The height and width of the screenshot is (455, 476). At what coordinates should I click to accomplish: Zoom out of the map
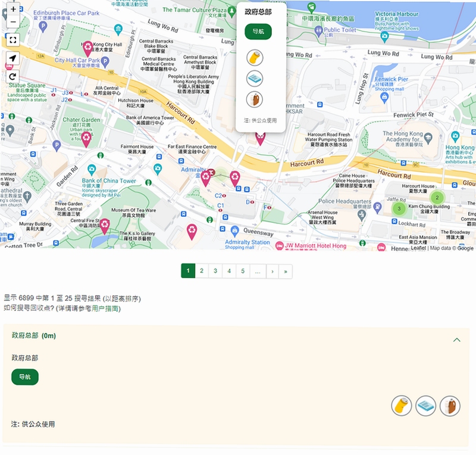point(13,22)
